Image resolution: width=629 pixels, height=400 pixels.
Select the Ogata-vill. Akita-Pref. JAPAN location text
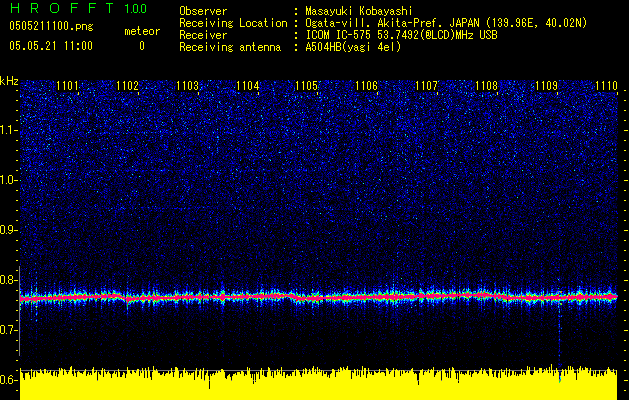pyautogui.click(x=446, y=23)
